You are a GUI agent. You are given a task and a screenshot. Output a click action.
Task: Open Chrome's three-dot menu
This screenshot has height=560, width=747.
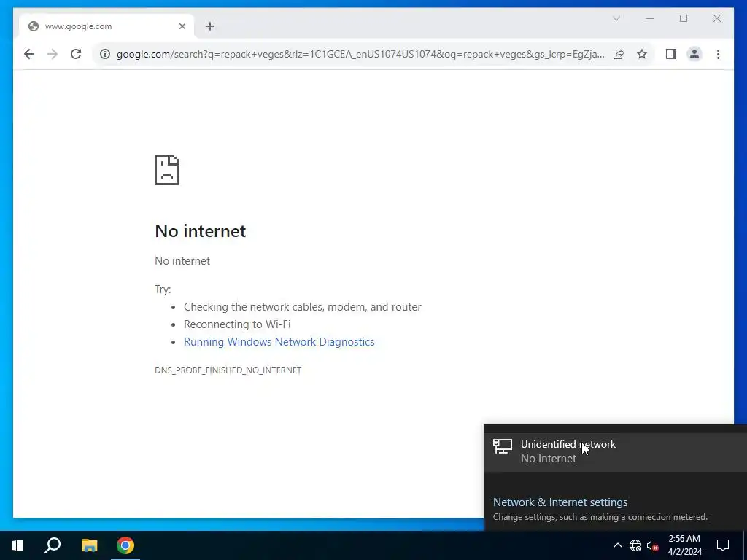coord(718,54)
